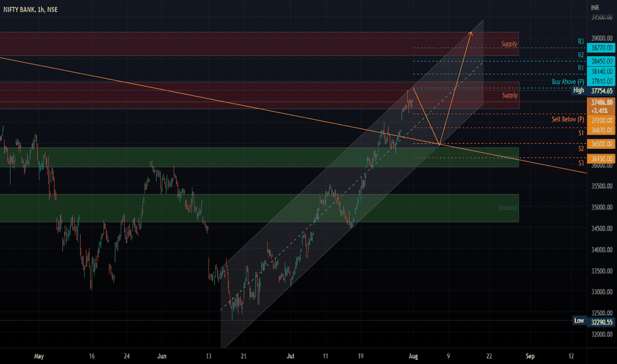Click the 13 date on time axis
This screenshot has height=364, width=617.
pyautogui.click(x=209, y=356)
